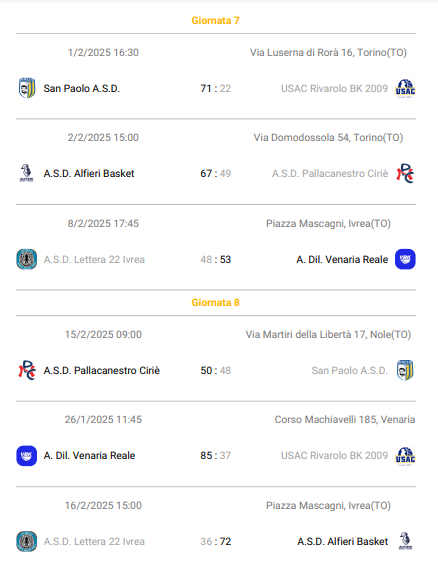Click the San Paolo logo in the 50:48 match
438x566 pixels.
pyautogui.click(x=405, y=370)
